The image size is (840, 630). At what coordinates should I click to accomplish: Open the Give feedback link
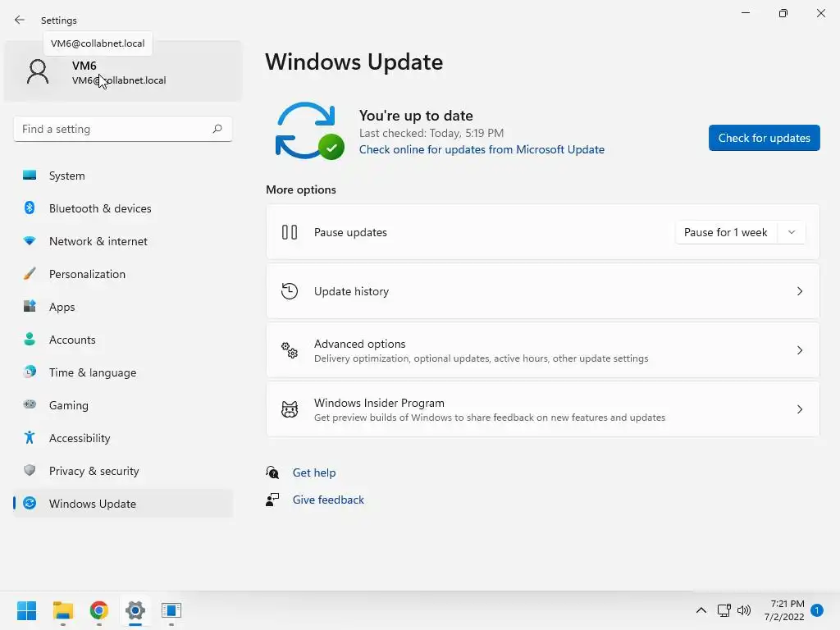pyautogui.click(x=328, y=500)
